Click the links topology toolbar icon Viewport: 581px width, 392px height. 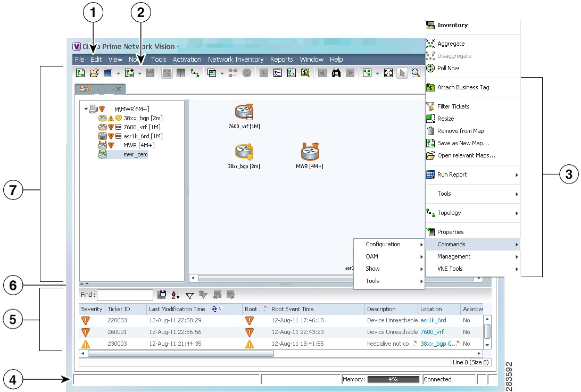195,73
